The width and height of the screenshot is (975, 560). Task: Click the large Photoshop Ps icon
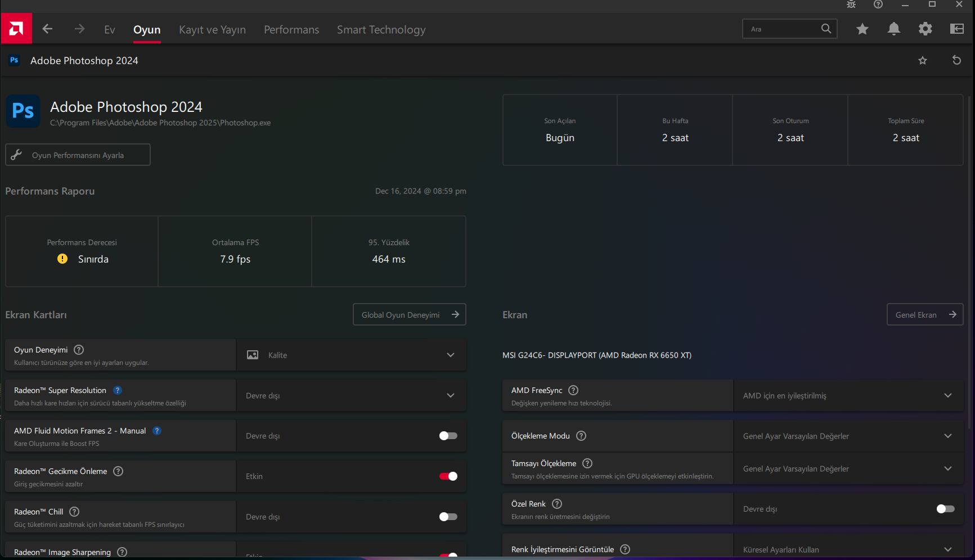(x=23, y=111)
